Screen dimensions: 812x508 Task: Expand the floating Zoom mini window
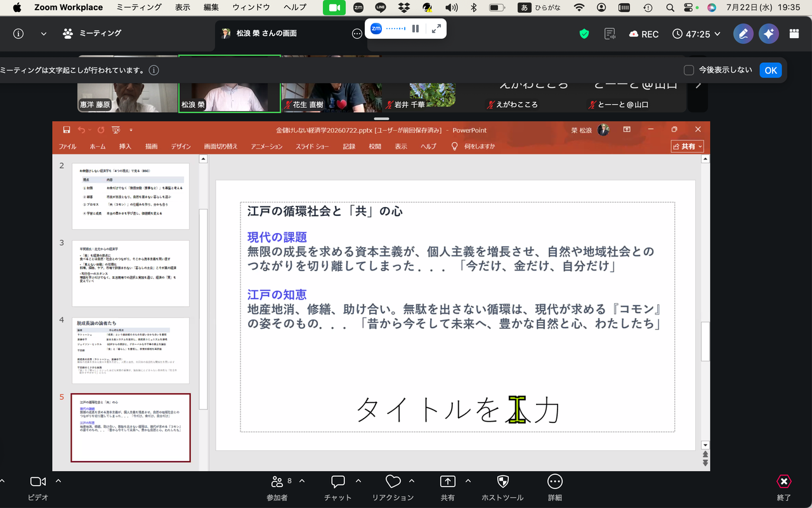pyautogui.click(x=436, y=29)
